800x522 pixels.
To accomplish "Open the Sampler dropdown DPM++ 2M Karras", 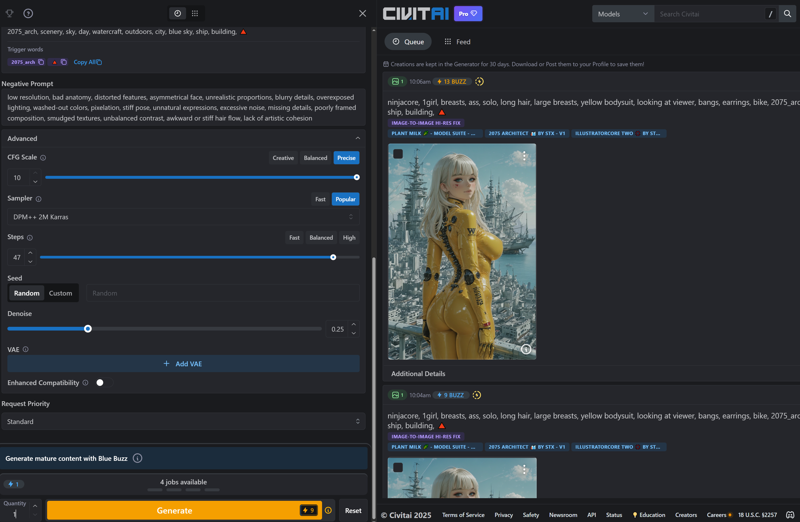I will (x=183, y=217).
